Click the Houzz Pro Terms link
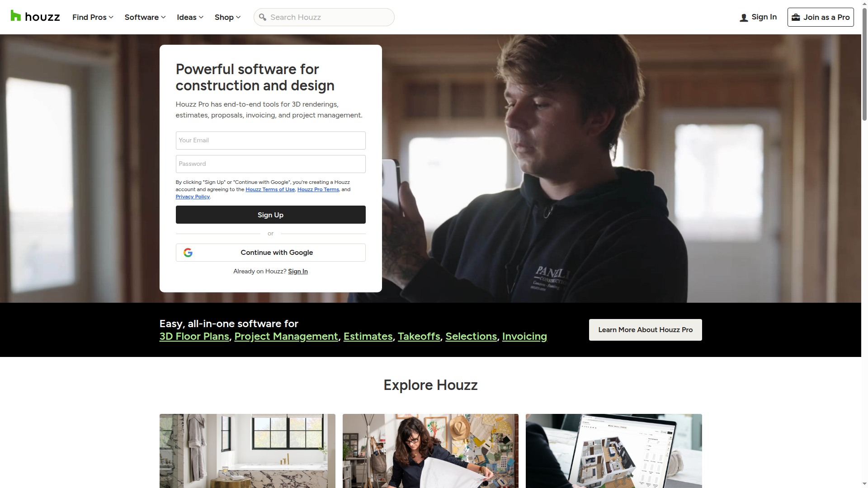Screen dimensions: 868x488 tap(318, 189)
